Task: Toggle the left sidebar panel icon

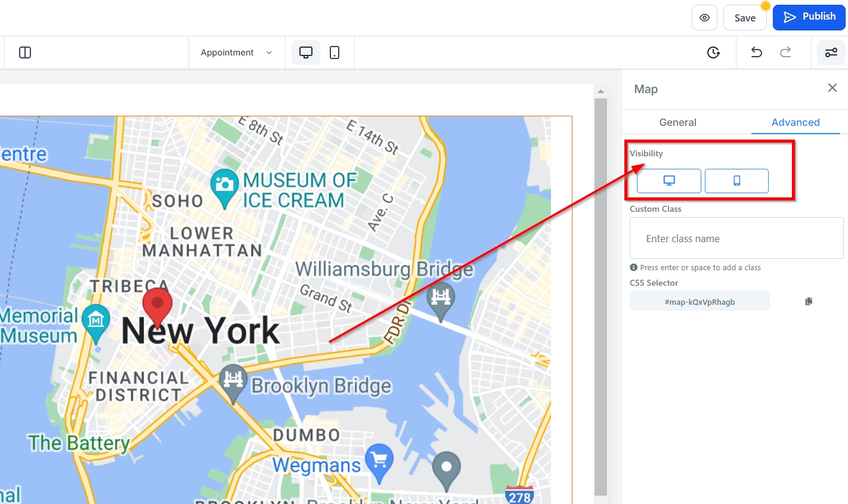Action: tap(25, 52)
